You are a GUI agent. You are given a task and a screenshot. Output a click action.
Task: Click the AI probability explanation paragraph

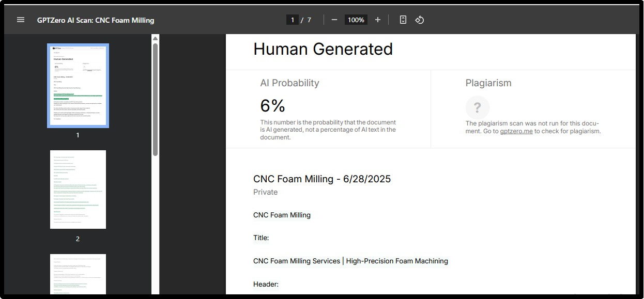tap(328, 130)
